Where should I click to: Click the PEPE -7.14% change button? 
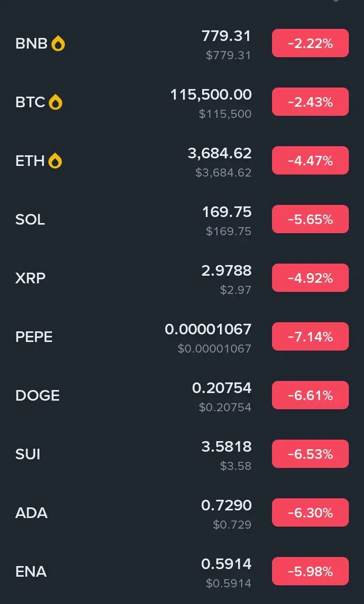pos(310,337)
